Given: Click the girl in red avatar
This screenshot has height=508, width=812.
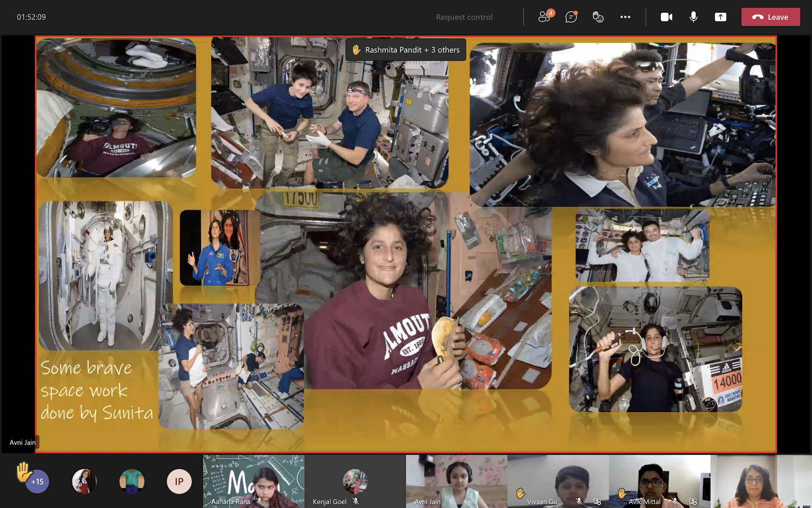Looking at the screenshot, I should pyautogui.click(x=84, y=481).
